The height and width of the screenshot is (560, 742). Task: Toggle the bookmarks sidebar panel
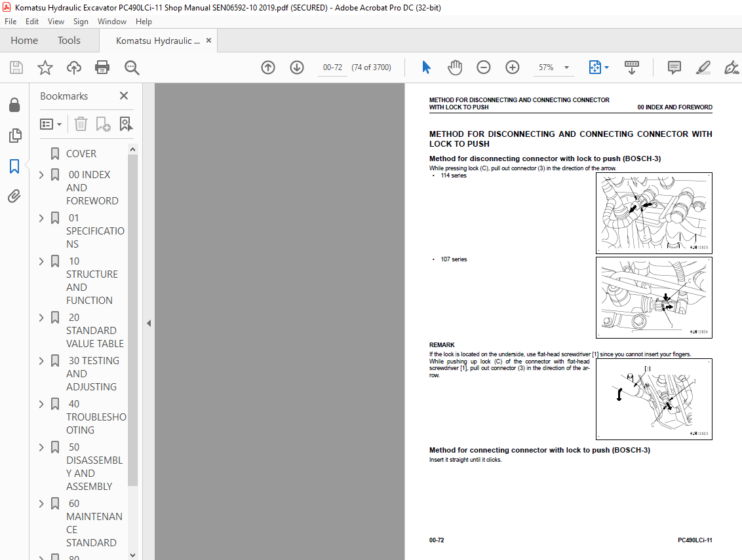click(x=14, y=166)
